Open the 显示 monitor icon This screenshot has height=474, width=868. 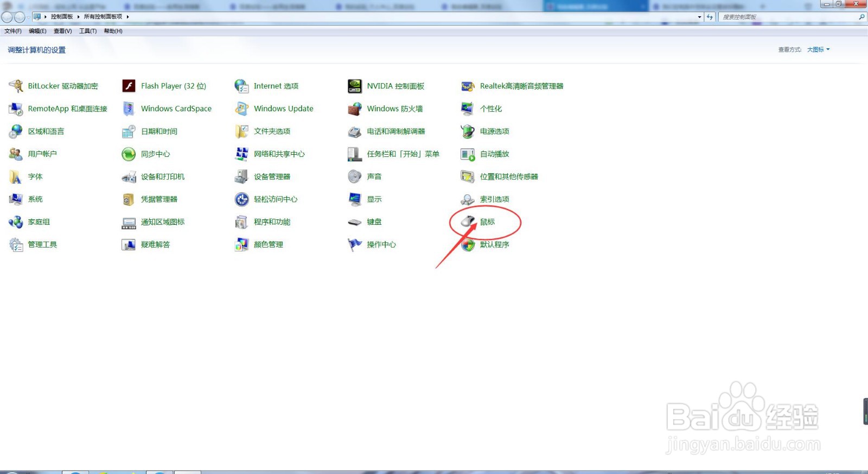click(x=355, y=199)
